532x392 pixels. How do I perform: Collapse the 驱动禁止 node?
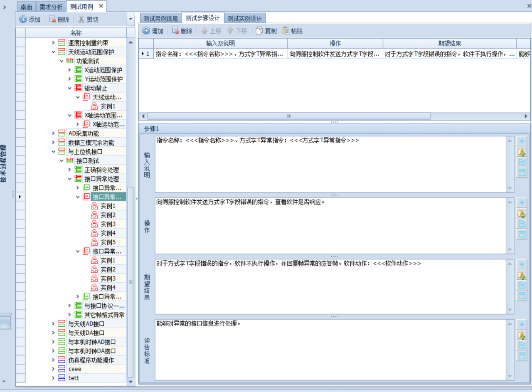pos(69,88)
